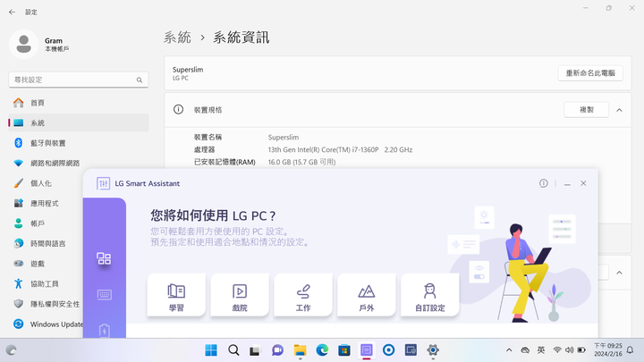
Task: Click 重新命名此電腦 button
Action: [590, 73]
